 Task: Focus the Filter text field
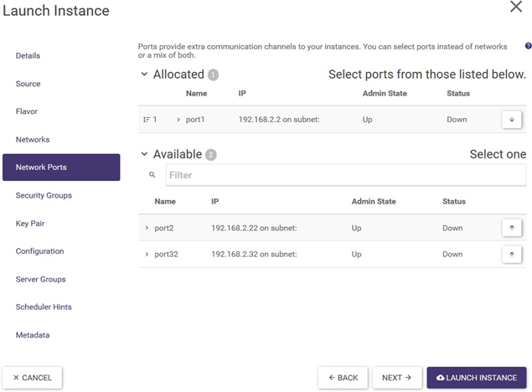345,175
